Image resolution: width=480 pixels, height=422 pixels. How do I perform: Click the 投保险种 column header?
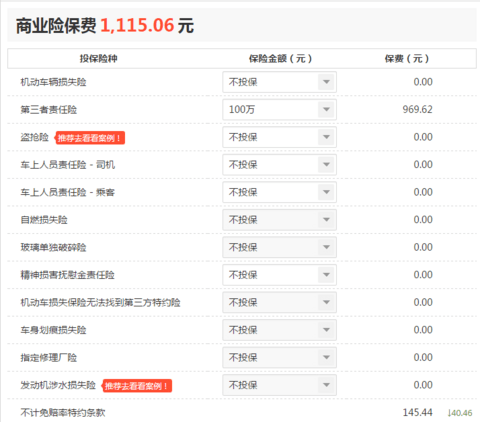pos(98,59)
